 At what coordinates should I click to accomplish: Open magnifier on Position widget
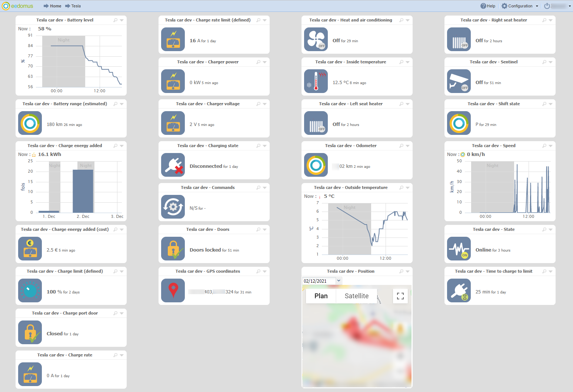402,271
